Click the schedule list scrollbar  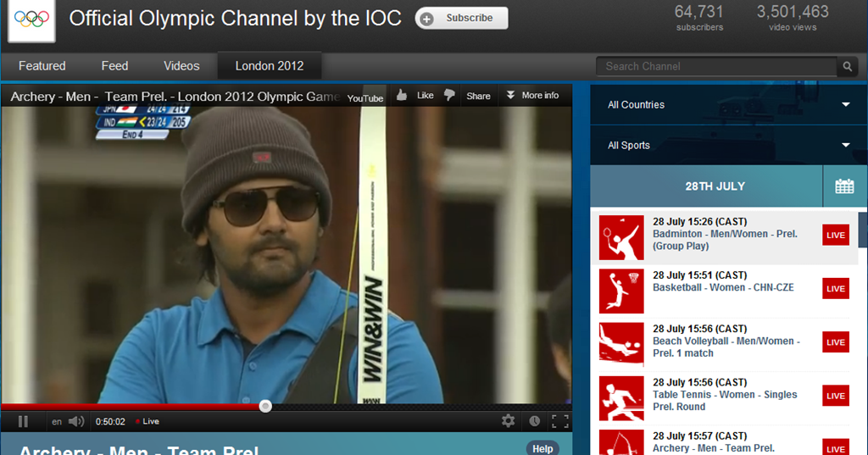pos(862,230)
